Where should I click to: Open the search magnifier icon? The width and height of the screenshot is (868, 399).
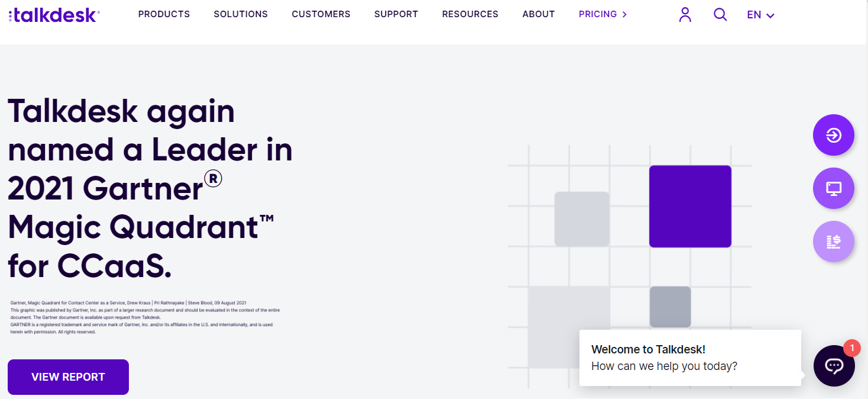tap(720, 14)
